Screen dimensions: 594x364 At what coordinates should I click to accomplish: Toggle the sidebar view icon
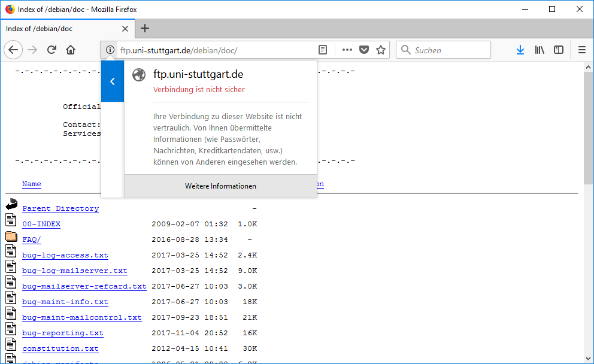point(559,50)
